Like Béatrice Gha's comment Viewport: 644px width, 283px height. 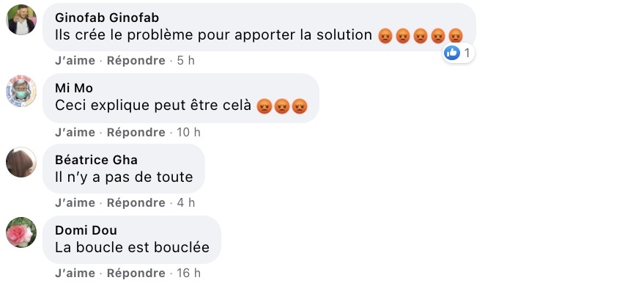click(x=75, y=202)
